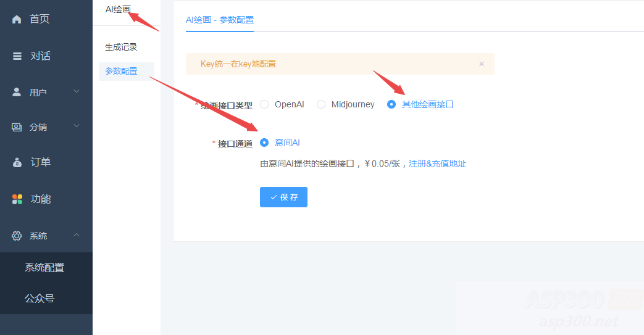The width and height of the screenshot is (644, 335).
Task: Open 系统配置 in the sidebar submenu
Action: click(44, 268)
